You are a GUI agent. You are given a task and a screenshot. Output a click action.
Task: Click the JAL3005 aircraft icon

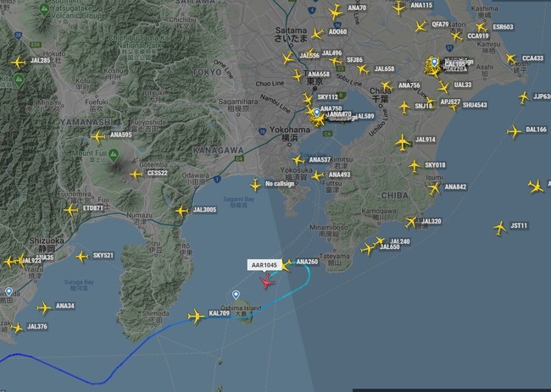pyautogui.click(x=181, y=211)
